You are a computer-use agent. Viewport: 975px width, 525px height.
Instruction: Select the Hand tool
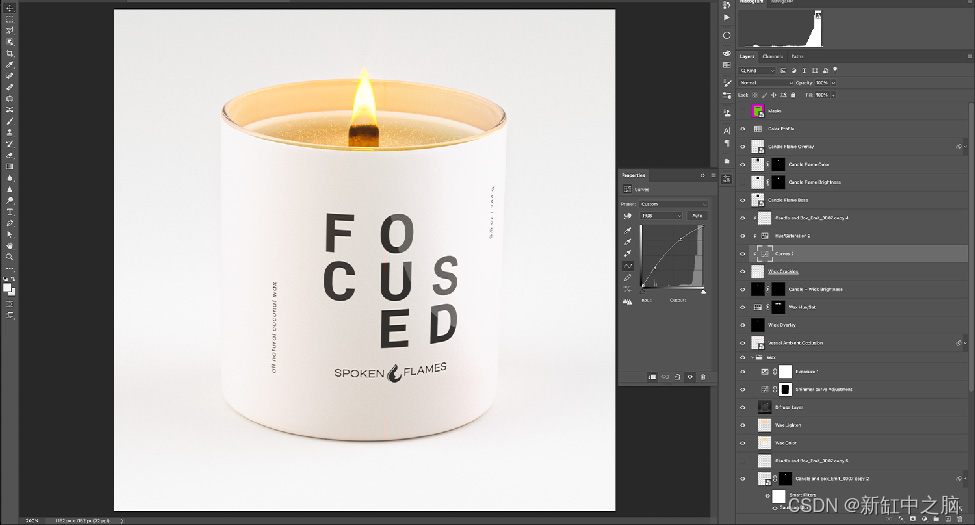point(9,246)
